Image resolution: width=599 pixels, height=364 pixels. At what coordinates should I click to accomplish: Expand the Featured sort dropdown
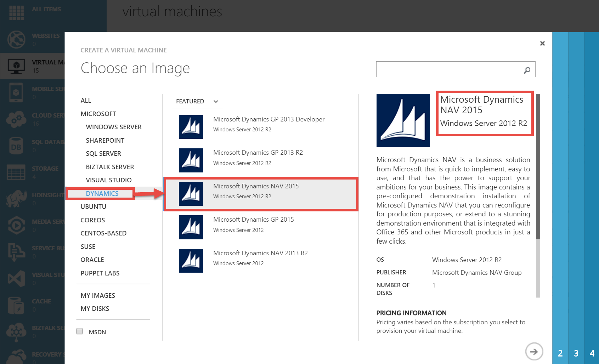(x=216, y=102)
